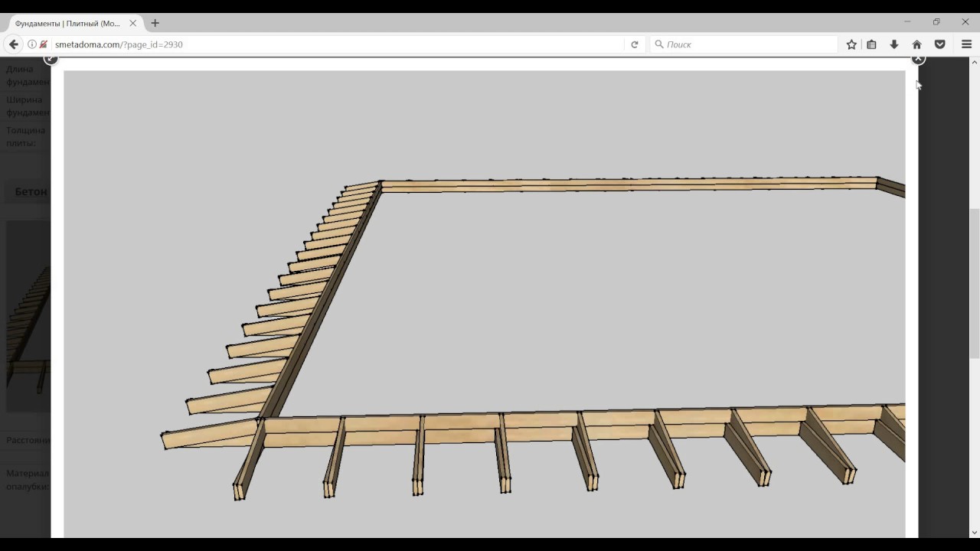Select the 'Фундаменты | Плитный' browser tab
This screenshot has width=980, height=551.
74,23
